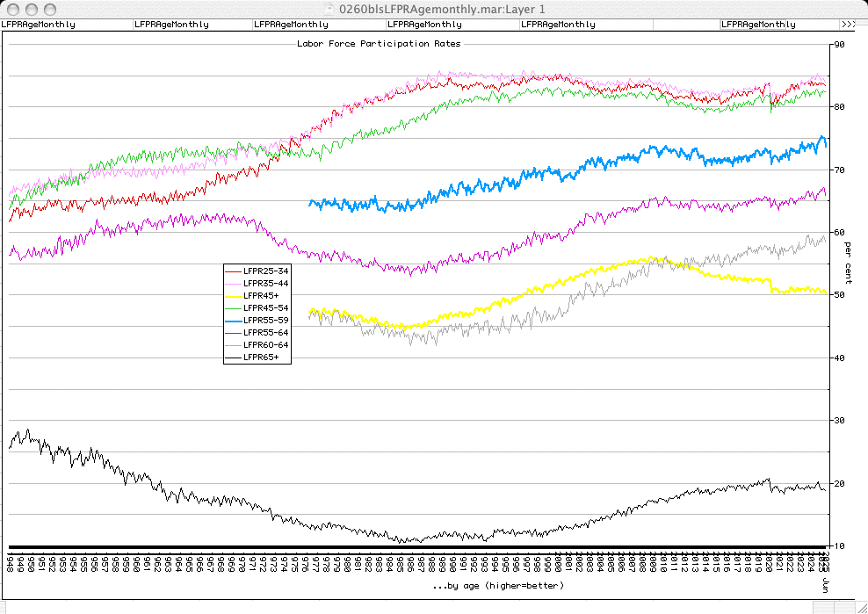Select the LFPR55-64 legend label

pyautogui.click(x=266, y=333)
